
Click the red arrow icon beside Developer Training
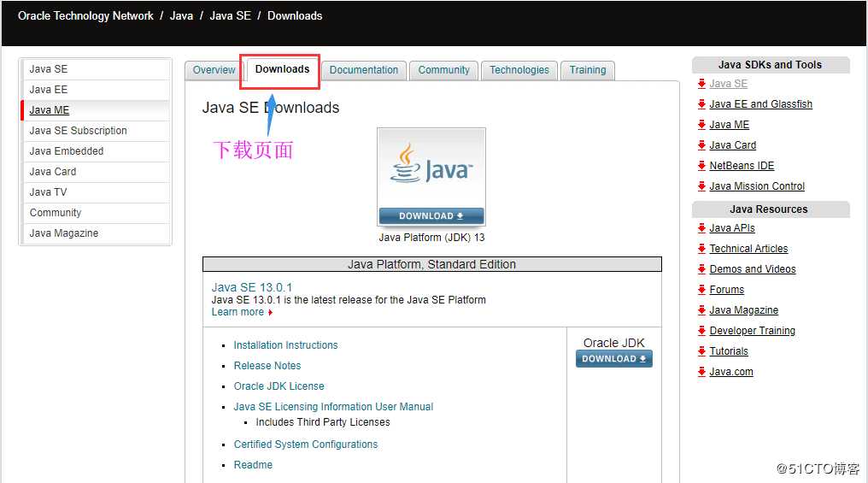click(701, 330)
